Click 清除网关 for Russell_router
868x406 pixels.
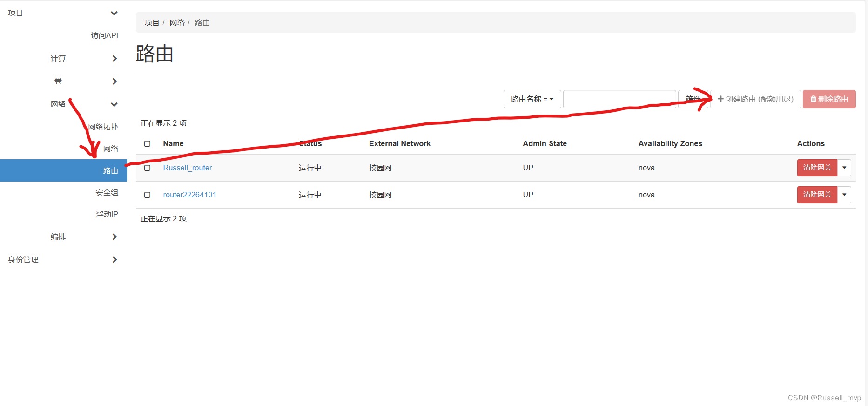coord(817,168)
